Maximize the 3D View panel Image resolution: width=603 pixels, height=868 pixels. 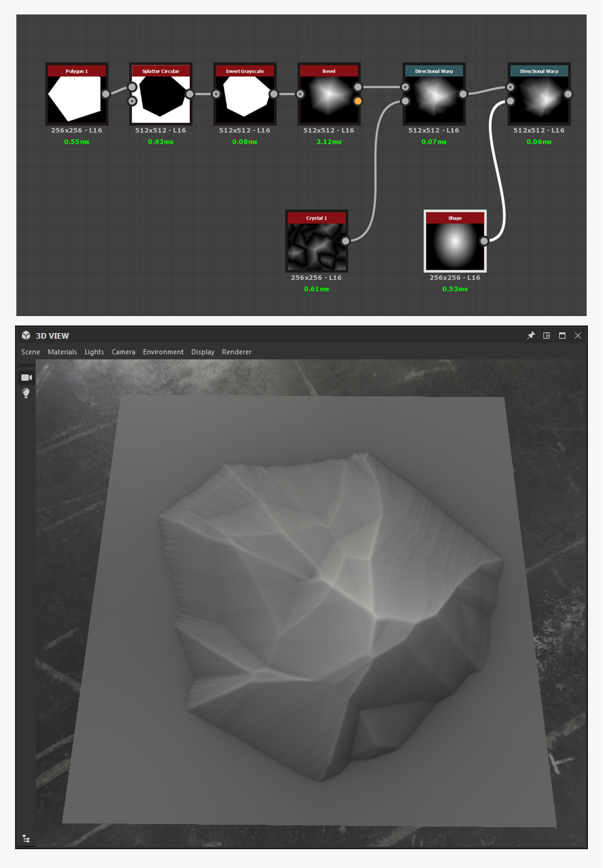[562, 336]
